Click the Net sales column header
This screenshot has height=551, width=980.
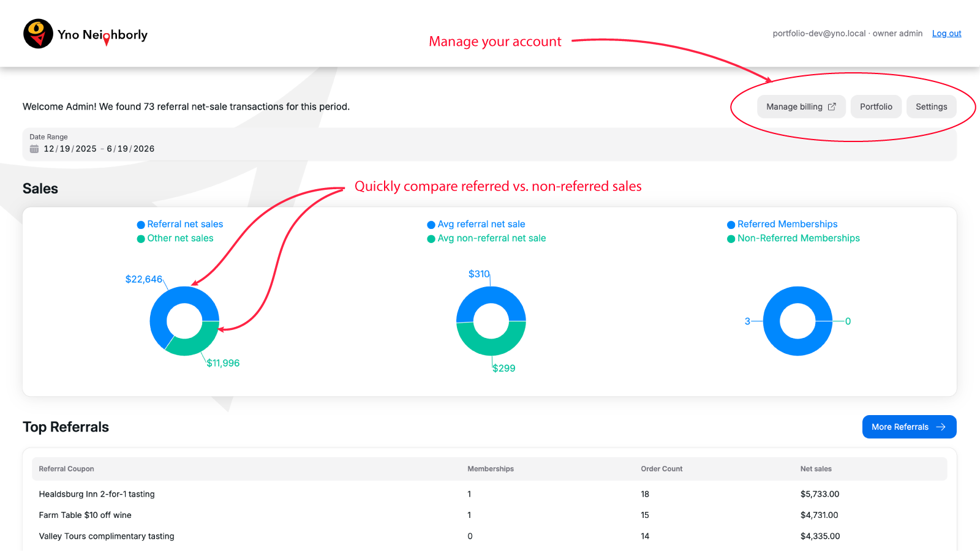point(816,469)
